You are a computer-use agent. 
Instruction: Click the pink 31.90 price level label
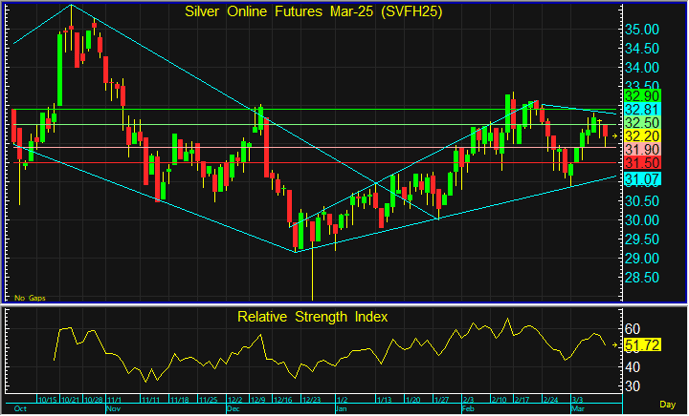tap(640, 149)
